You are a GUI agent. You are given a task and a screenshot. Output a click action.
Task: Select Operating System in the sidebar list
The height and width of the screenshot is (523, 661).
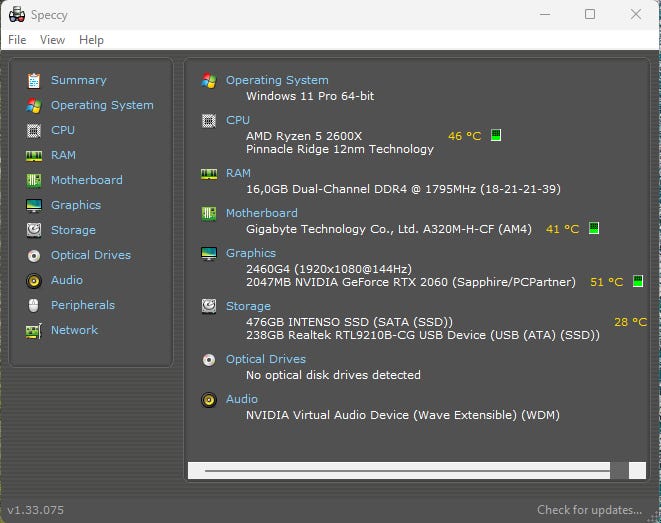coord(102,105)
